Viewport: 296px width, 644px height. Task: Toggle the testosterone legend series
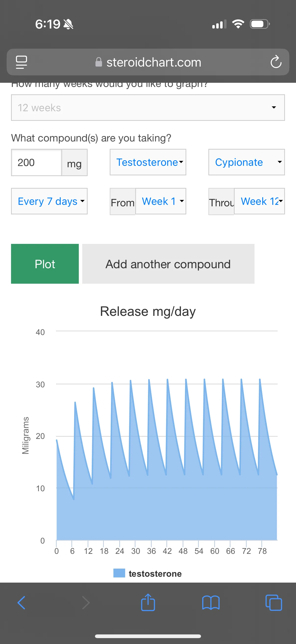pos(148,574)
